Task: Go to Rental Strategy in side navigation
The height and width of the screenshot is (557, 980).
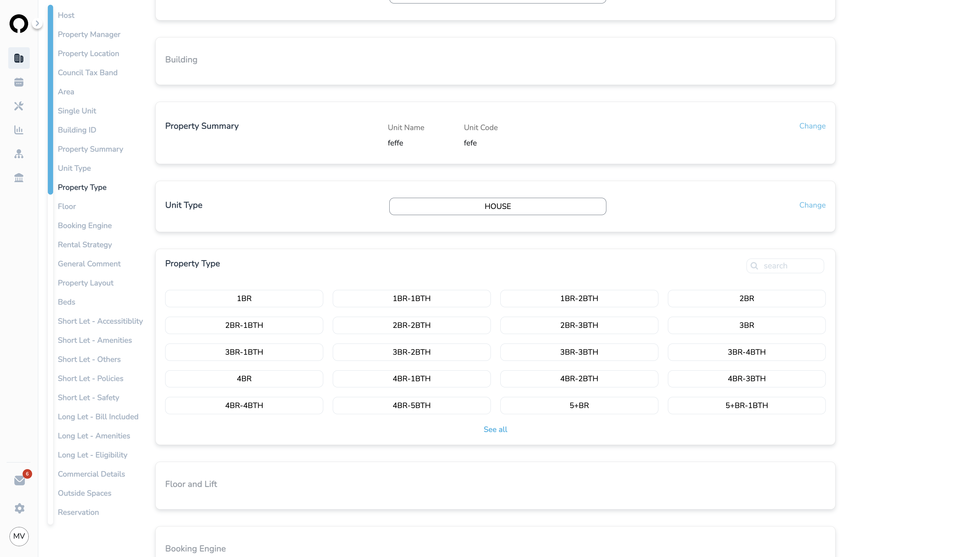Action: pos(84,245)
